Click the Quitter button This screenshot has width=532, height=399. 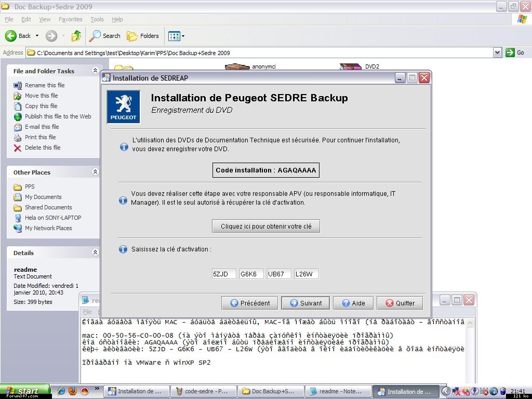[x=400, y=303]
